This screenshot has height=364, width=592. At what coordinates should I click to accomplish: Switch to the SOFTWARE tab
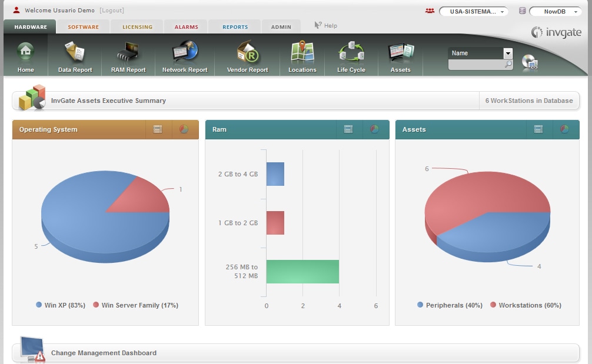[83, 27]
